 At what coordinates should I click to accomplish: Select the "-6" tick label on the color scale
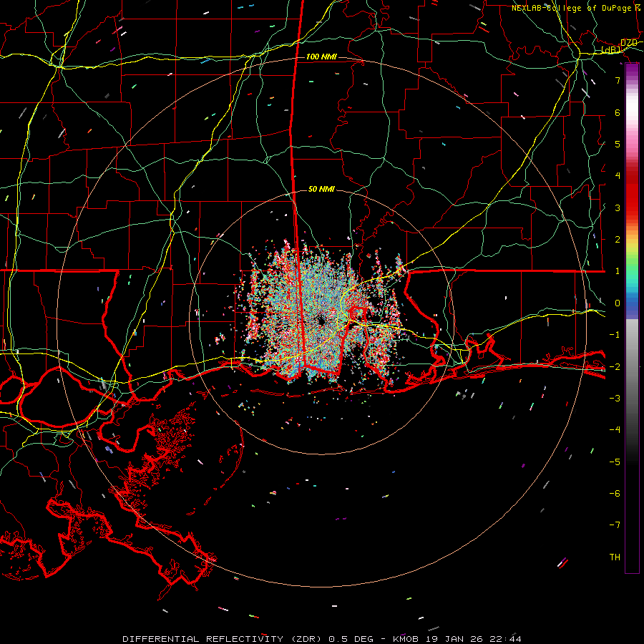pos(615,494)
